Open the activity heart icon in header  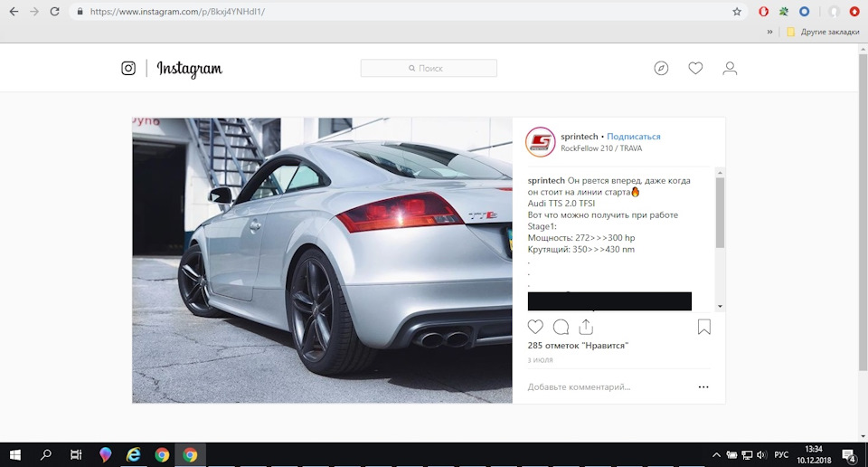pos(695,68)
